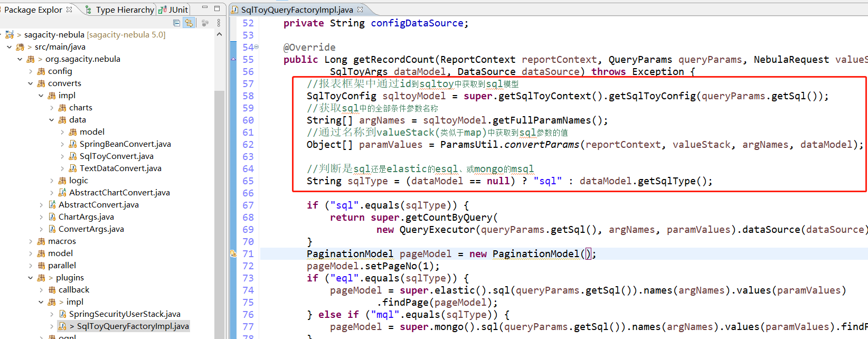This screenshot has height=339, width=868.
Task: Toggle Link with Editor in Package Explorer
Action: (x=188, y=23)
